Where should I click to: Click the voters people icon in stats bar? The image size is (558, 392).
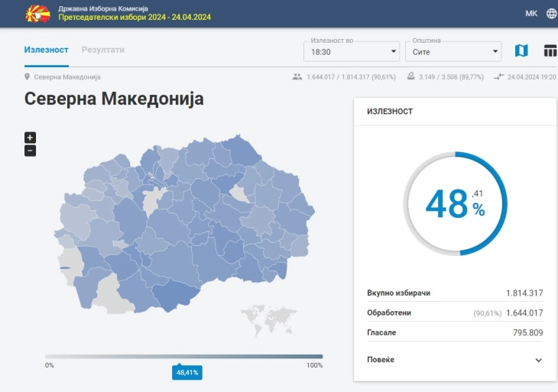297,77
